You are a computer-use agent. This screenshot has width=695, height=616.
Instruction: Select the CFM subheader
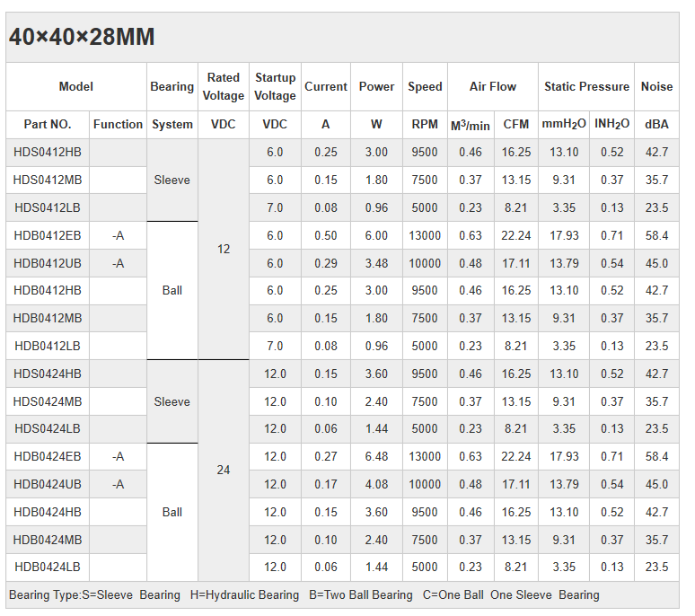tap(516, 125)
